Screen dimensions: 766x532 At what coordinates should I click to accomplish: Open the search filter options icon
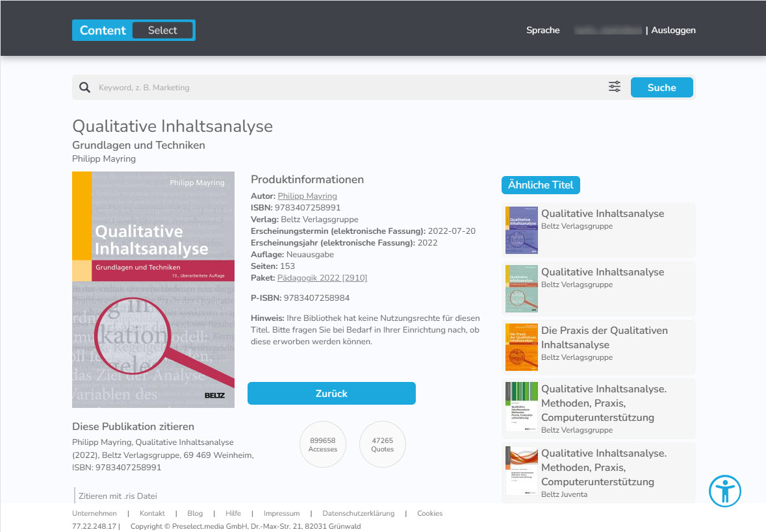(x=614, y=86)
